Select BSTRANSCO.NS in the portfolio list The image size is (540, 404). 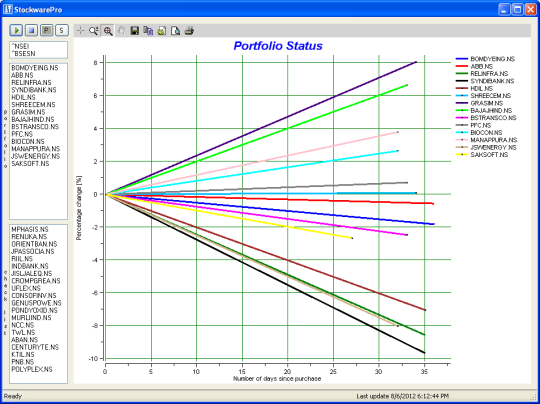[x=35, y=127]
